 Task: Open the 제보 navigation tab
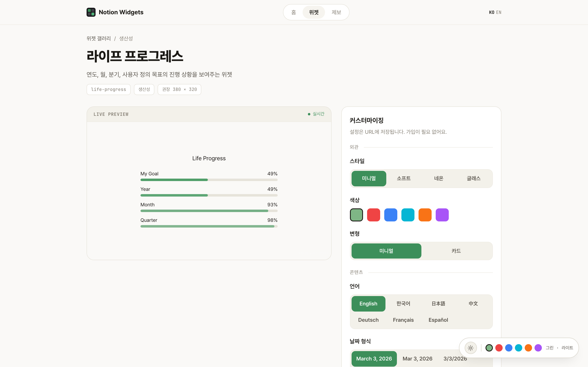pyautogui.click(x=336, y=12)
